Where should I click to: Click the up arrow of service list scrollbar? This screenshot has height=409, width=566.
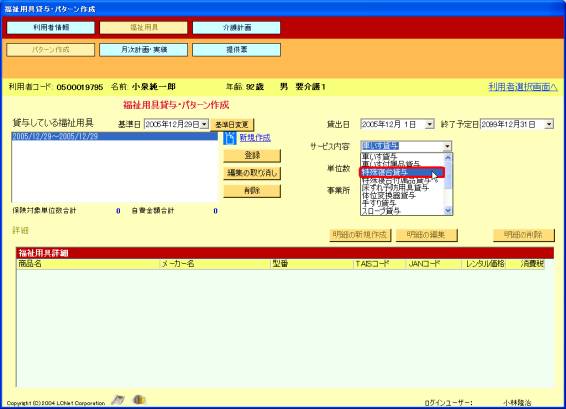(x=448, y=157)
